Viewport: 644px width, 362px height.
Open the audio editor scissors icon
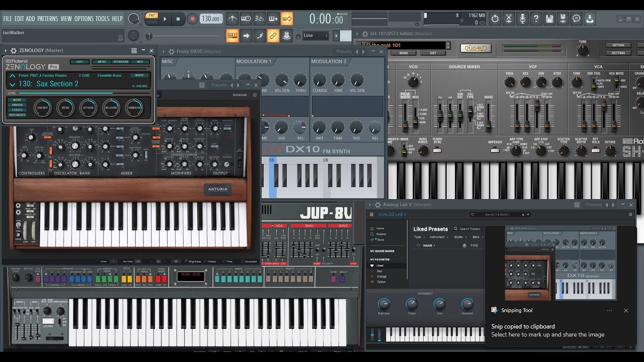[509, 19]
